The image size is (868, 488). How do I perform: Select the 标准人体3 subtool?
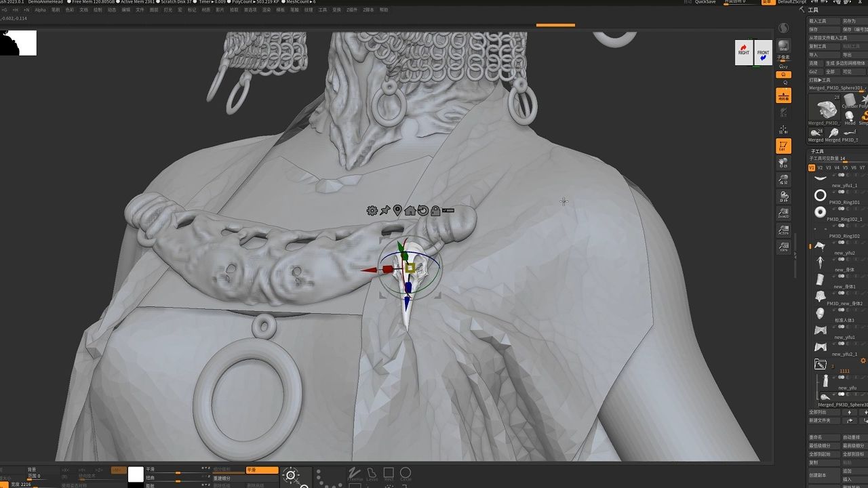[x=838, y=313]
